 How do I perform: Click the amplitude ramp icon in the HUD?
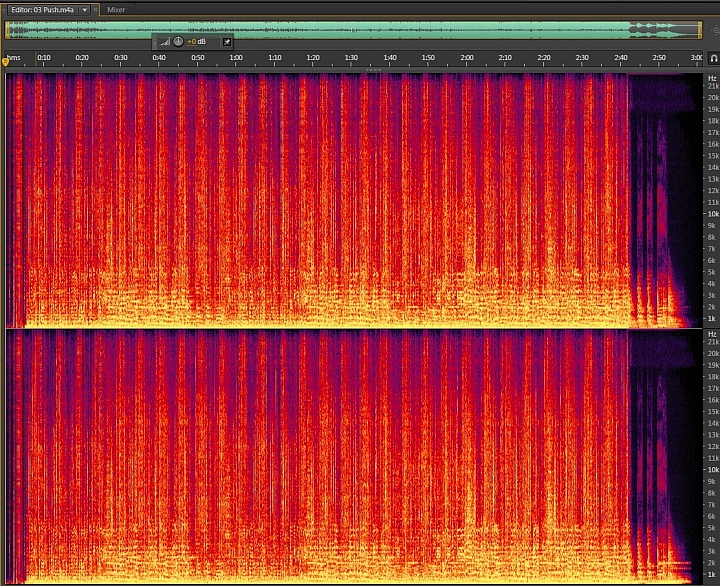(165, 42)
